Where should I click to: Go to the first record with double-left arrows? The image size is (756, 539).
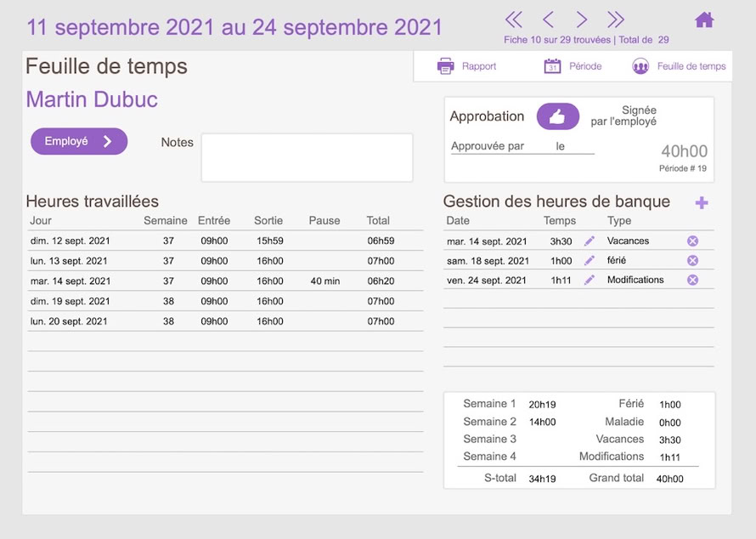coord(513,20)
